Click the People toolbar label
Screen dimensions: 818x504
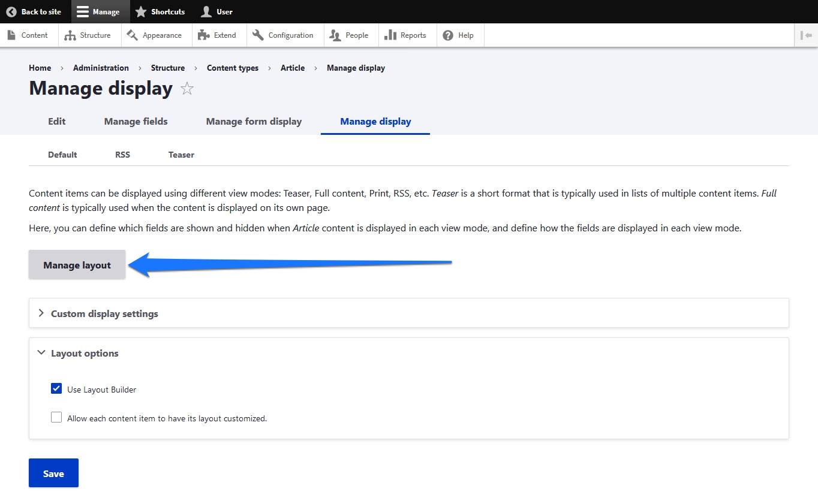click(357, 35)
